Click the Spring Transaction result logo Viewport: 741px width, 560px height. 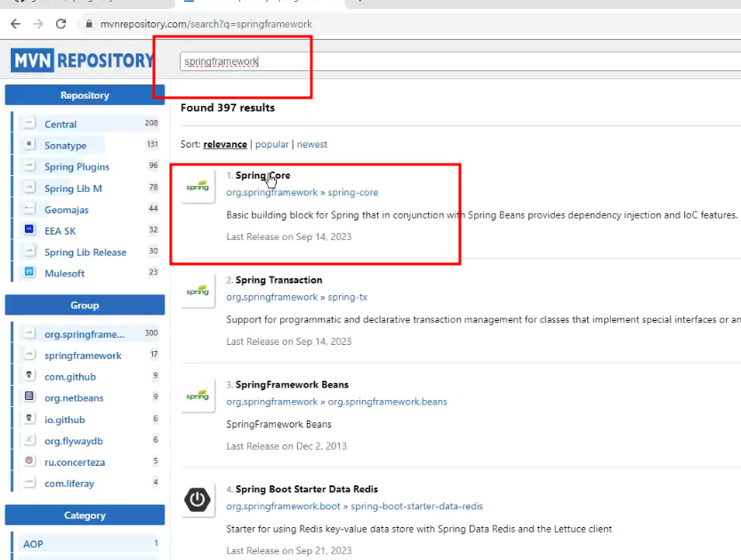(197, 292)
